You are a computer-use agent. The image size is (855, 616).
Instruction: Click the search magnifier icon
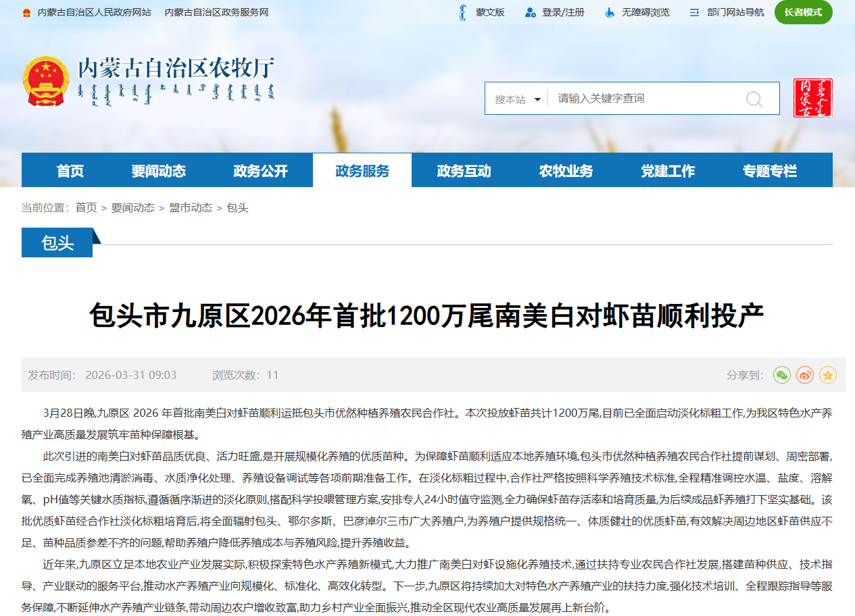755,99
